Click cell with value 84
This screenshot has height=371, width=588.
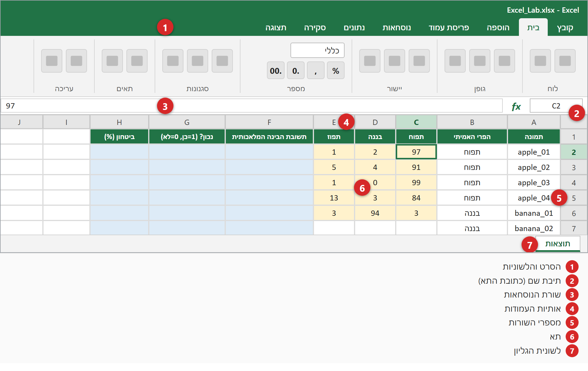coord(416,198)
